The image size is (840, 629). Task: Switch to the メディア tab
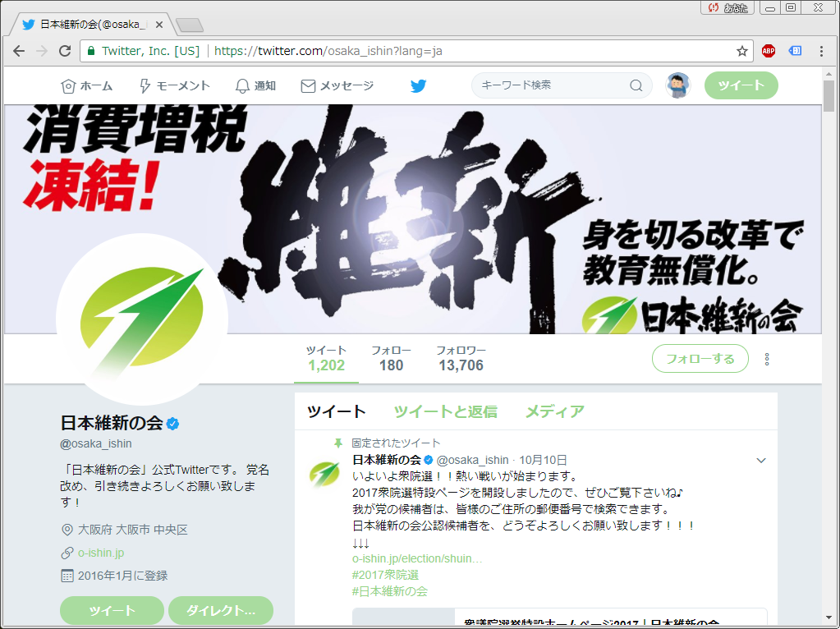coord(554,411)
